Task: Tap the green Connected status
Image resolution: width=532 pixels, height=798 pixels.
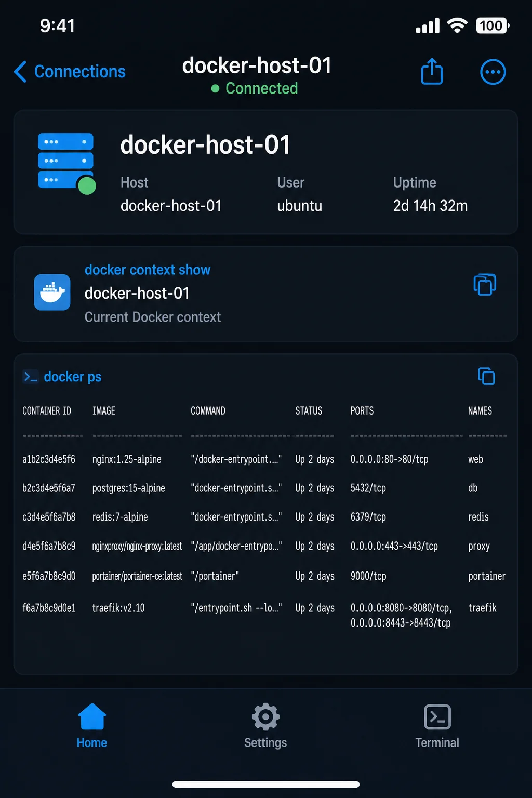Action: tap(255, 88)
